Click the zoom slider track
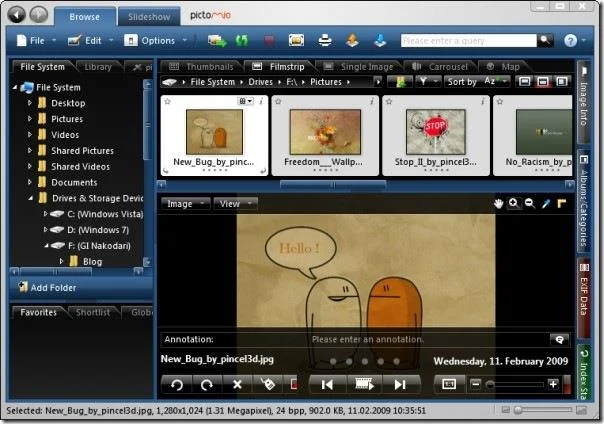604x424 pixels. (x=516, y=384)
